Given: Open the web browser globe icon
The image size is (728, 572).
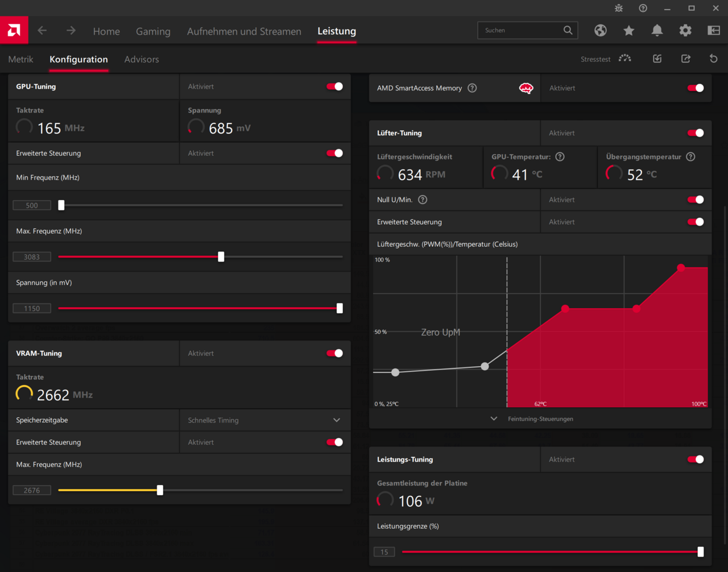Looking at the screenshot, I should click(601, 31).
